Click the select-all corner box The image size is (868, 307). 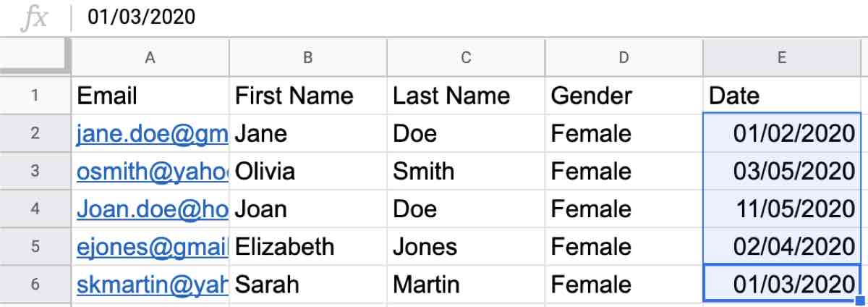(35, 57)
